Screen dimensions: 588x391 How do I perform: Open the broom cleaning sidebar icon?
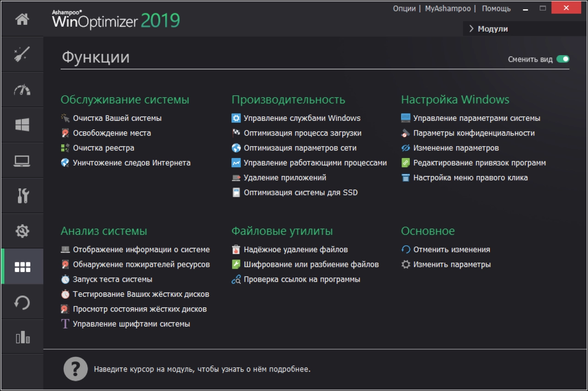tap(22, 54)
